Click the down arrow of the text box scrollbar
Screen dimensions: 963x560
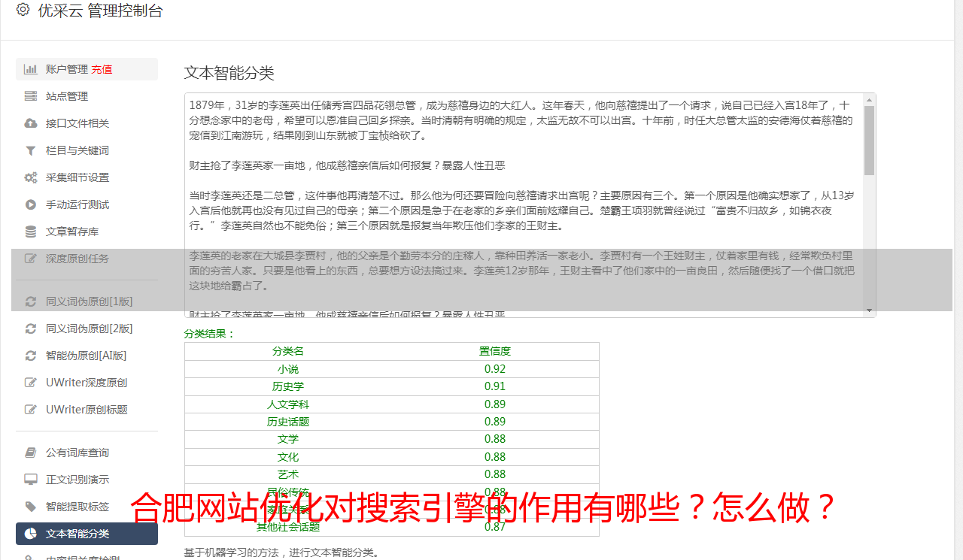coord(869,310)
